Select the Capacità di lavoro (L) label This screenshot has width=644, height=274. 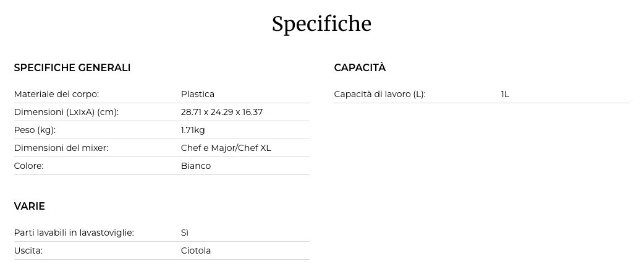click(x=379, y=95)
